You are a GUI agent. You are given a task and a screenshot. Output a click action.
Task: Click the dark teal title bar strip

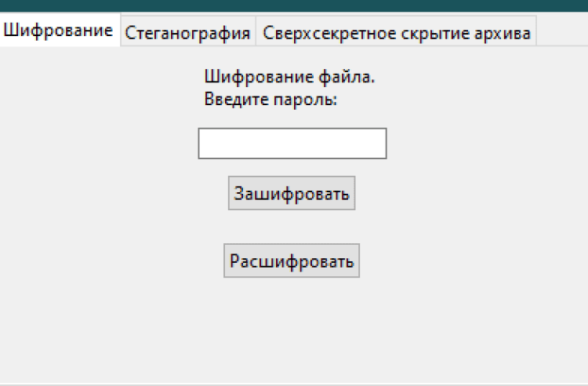pos(294,5)
